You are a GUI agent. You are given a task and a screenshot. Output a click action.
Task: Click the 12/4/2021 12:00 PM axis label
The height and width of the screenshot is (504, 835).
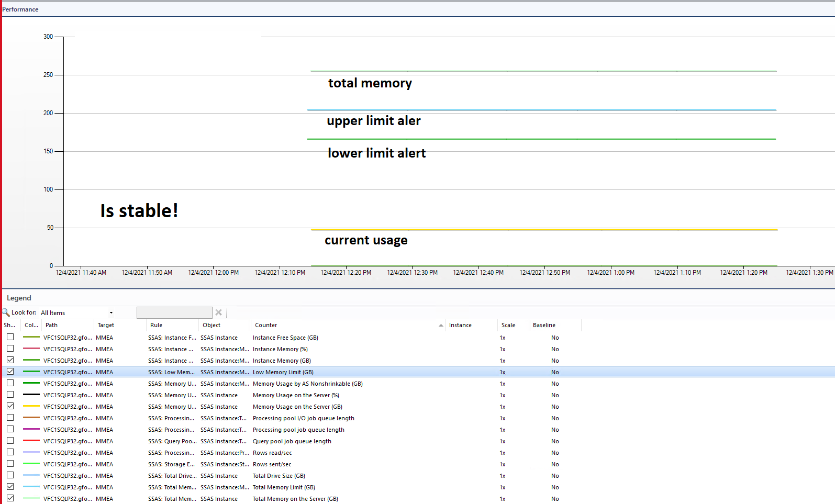[x=213, y=273]
